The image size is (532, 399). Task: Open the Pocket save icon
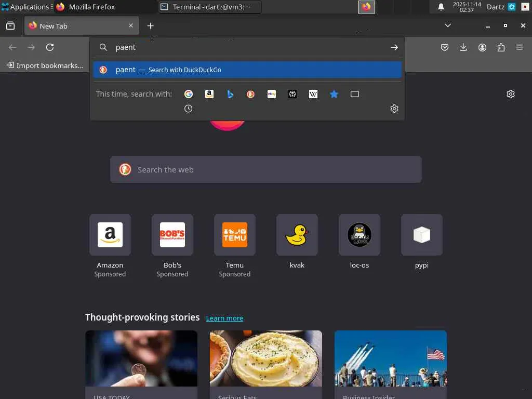click(445, 47)
